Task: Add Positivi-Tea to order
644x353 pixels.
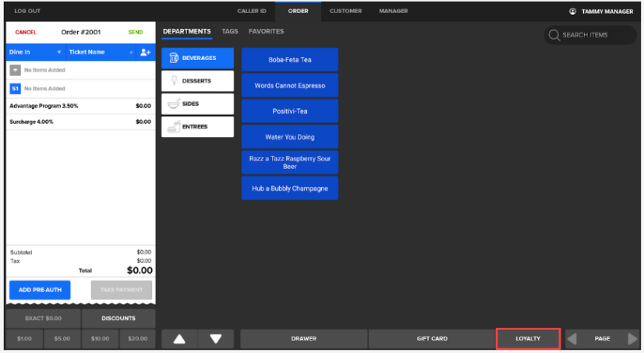Action: point(290,111)
